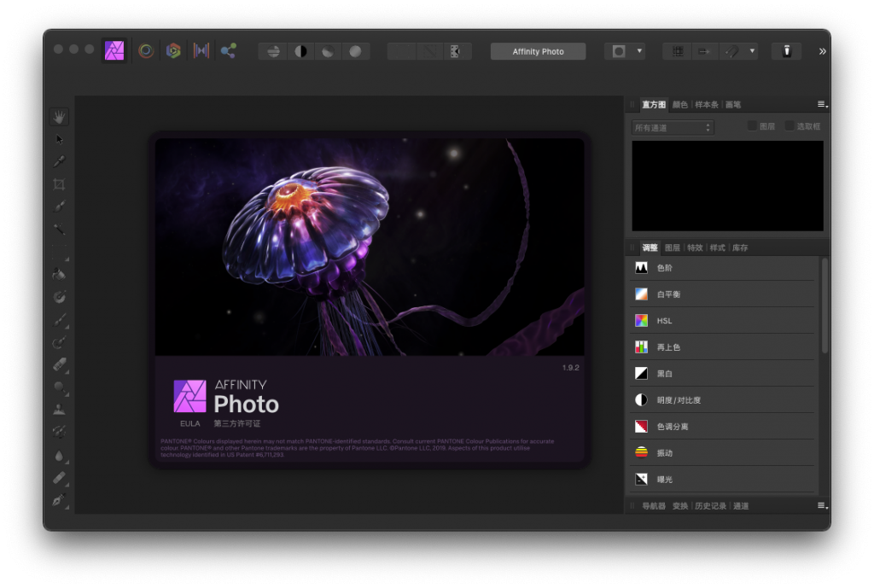Viewport: 874px width, 588px height.
Task: Switch to the 样式 tab
Action: point(717,247)
